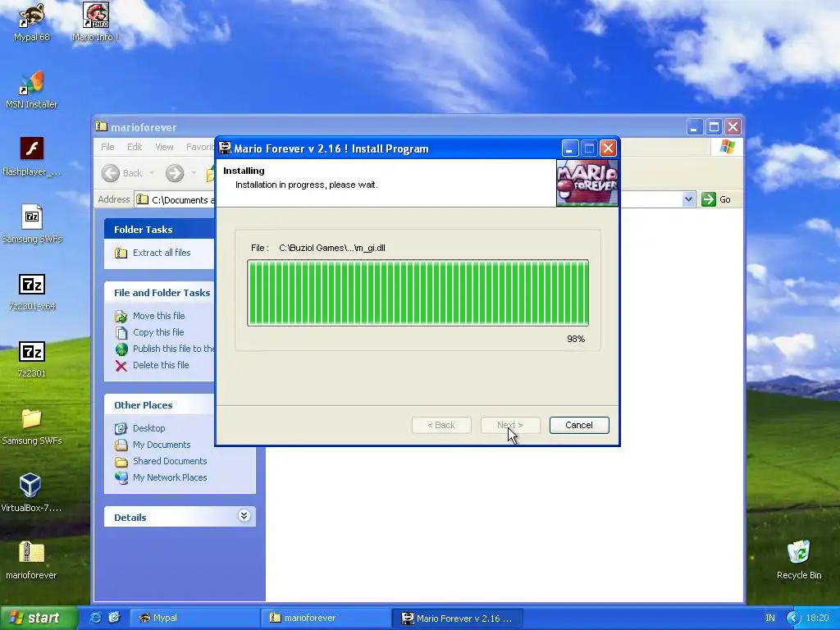The image size is (840, 630).
Task: Select the Samsung SWFs 7z archive icon
Action: [x=32, y=224]
